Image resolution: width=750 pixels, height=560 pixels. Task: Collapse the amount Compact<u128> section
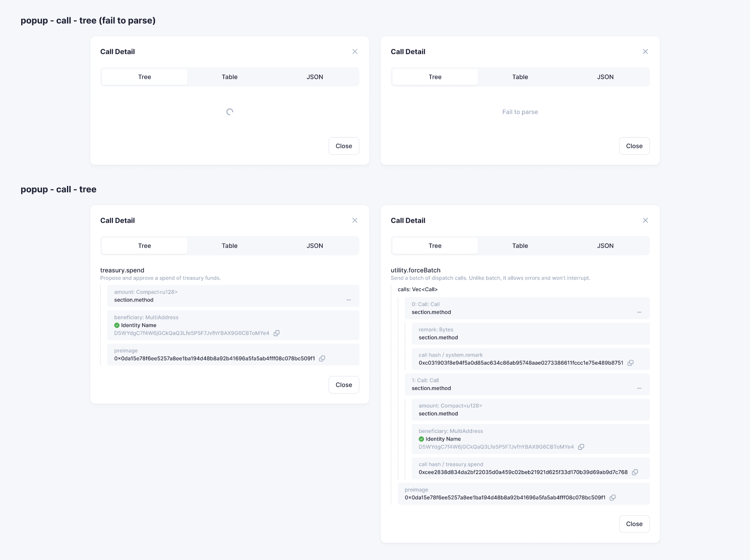click(349, 299)
